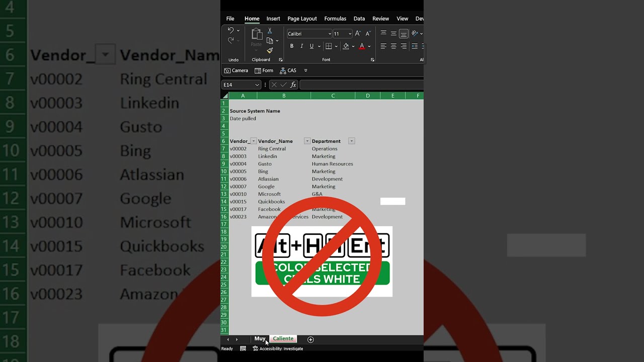644x362 pixels.
Task: Click Accessibility: Investigate in status bar
Action: click(x=278, y=348)
